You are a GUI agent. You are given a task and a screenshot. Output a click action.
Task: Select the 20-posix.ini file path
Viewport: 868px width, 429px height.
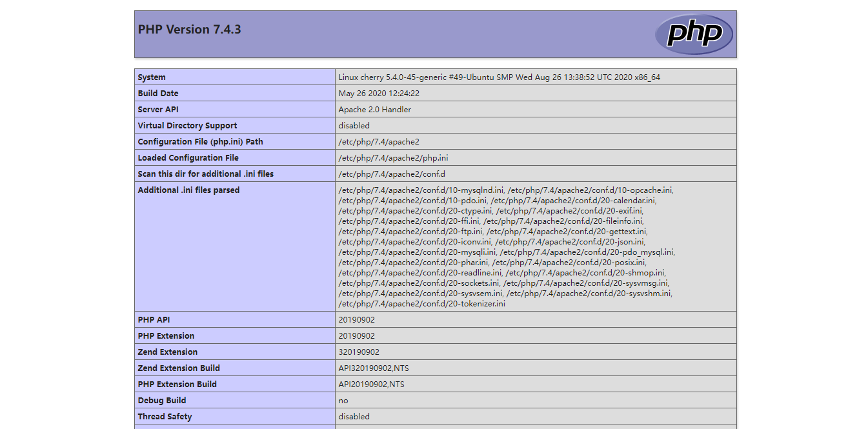coord(569,263)
